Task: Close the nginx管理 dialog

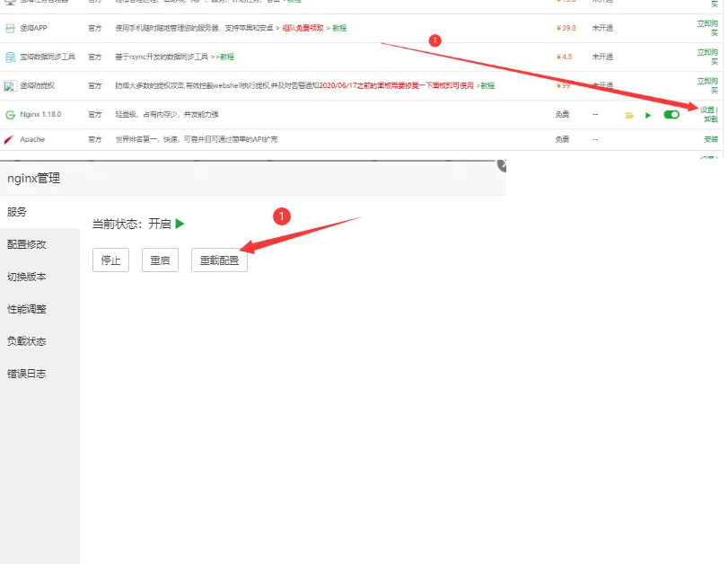Action: pos(502,165)
